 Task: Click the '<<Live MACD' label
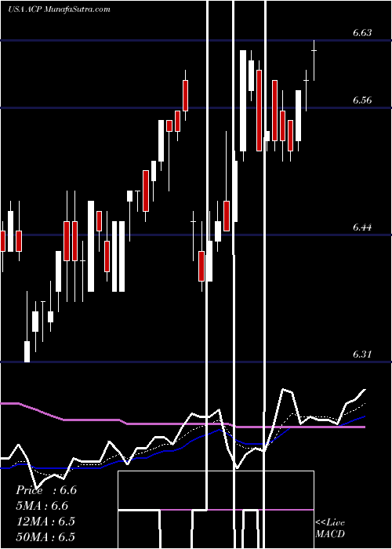[x=330, y=528]
